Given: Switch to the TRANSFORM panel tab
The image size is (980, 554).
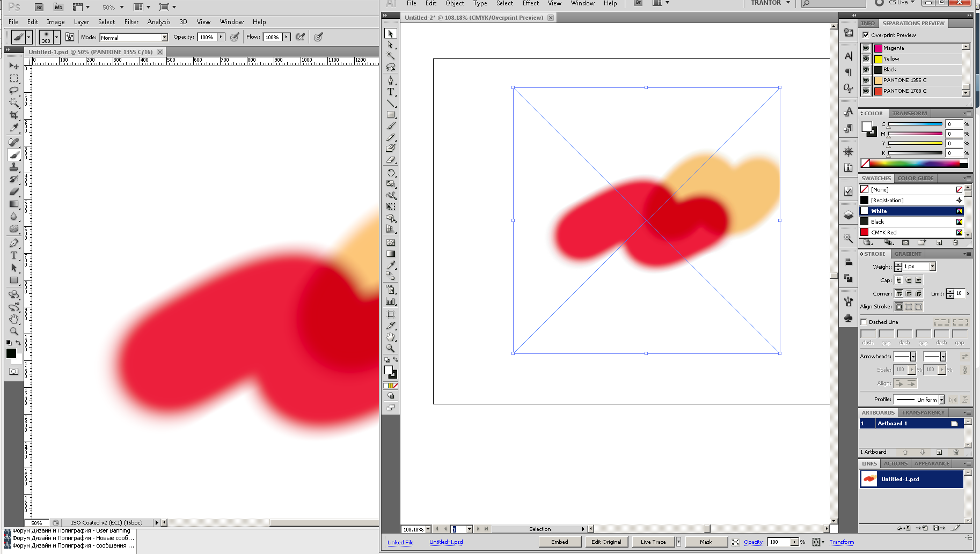Looking at the screenshot, I should coord(909,113).
